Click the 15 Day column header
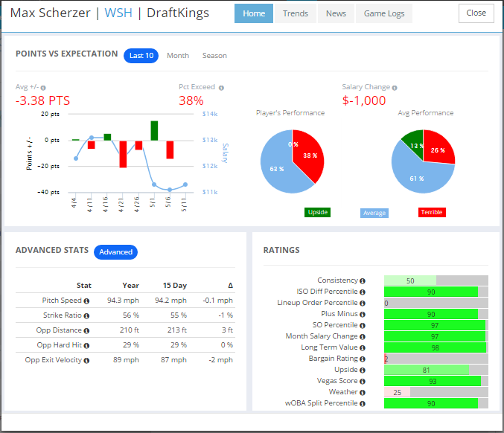Image resolution: width=504 pixels, height=433 pixels. pos(174,285)
